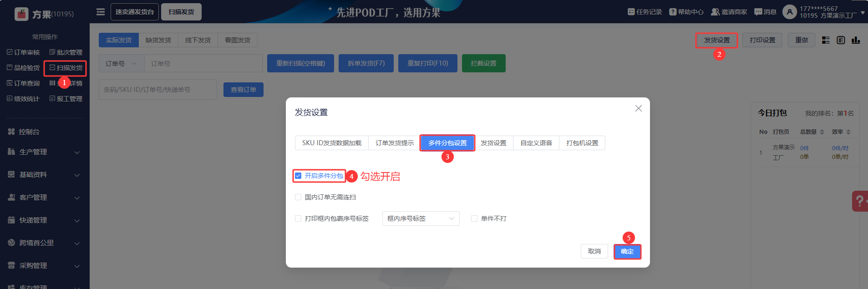Click 重复打印(F10) button

click(x=428, y=63)
